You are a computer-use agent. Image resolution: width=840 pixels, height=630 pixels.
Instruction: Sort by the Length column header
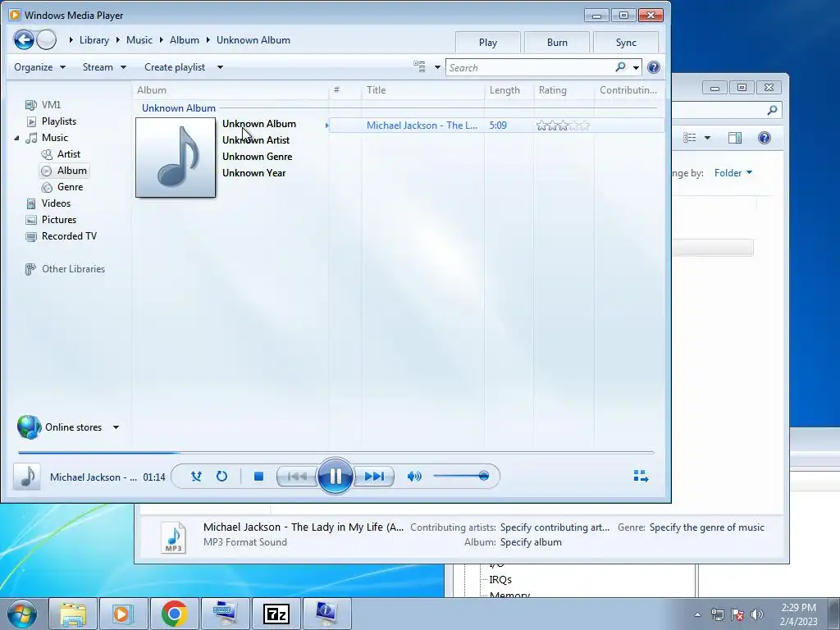(x=509, y=90)
